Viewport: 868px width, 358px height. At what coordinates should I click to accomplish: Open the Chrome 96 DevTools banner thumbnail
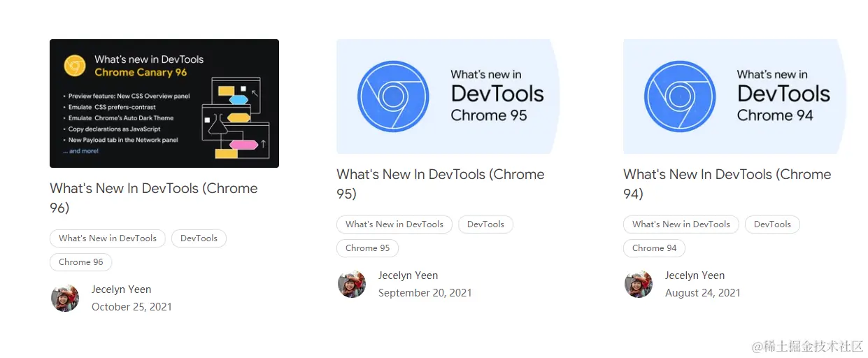pos(164,103)
